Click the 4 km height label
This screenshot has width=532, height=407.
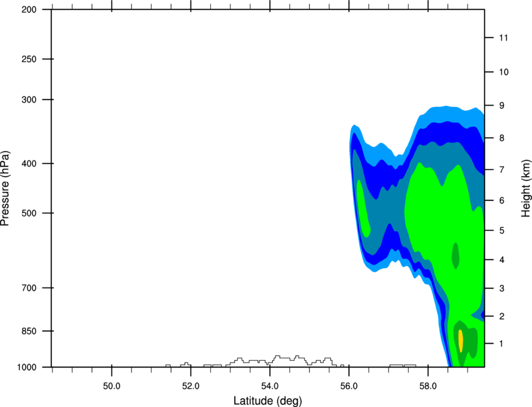click(x=502, y=260)
